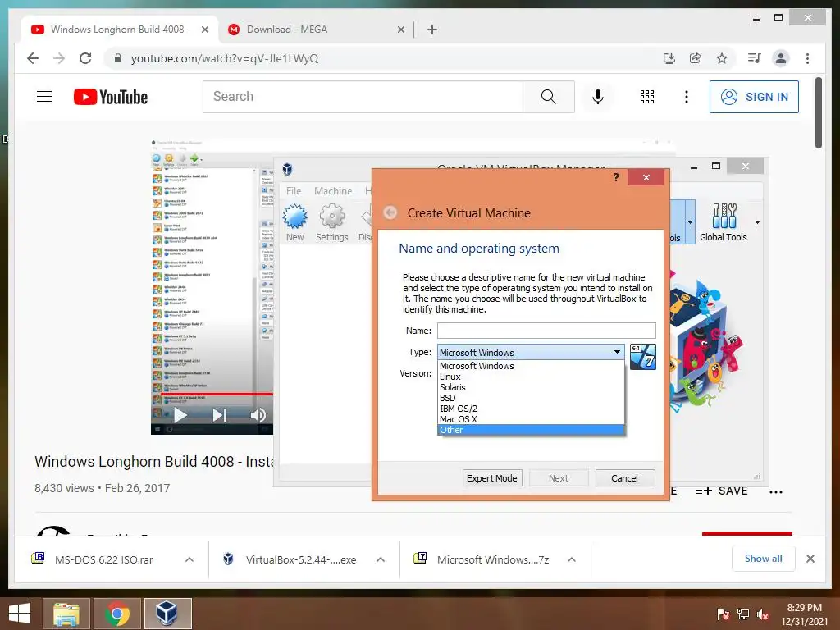This screenshot has height=630, width=840.
Task: Select Linux in type list
Action: 531,377
